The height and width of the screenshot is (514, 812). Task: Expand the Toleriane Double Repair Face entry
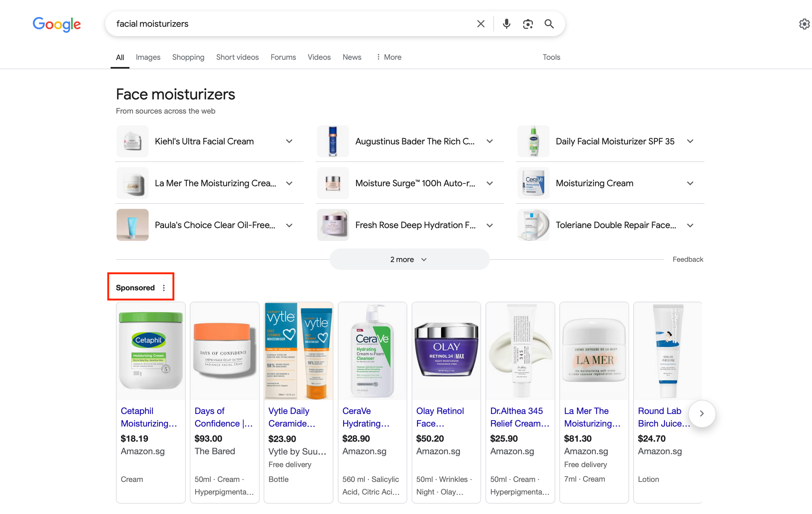tap(690, 225)
